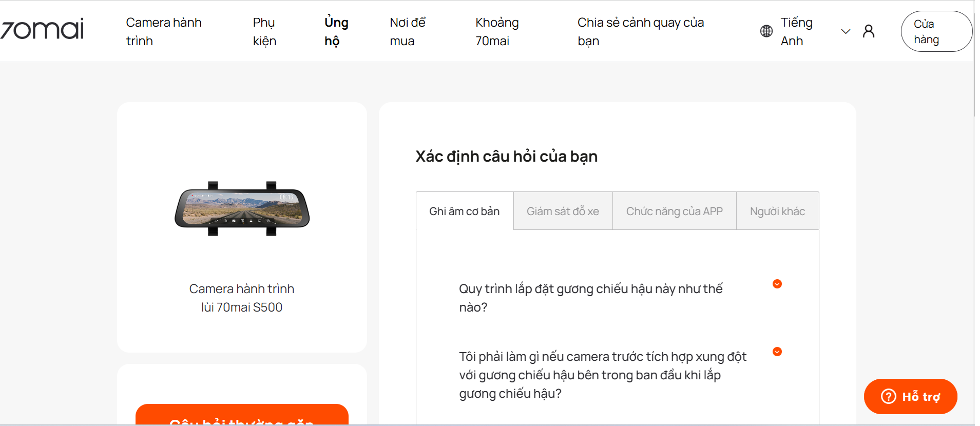
Task: Switch to the Giám sát đỗ xe tab
Action: (x=562, y=211)
